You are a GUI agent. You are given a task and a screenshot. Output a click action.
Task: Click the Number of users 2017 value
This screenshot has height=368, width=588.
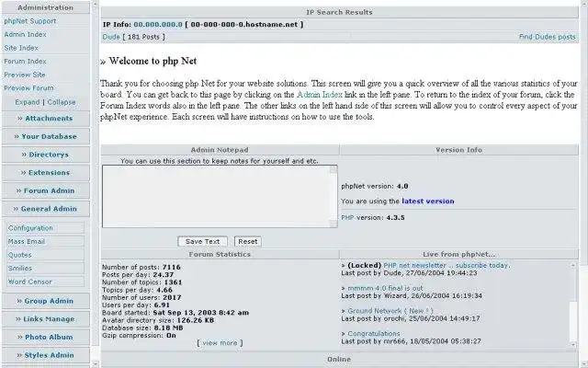click(172, 297)
